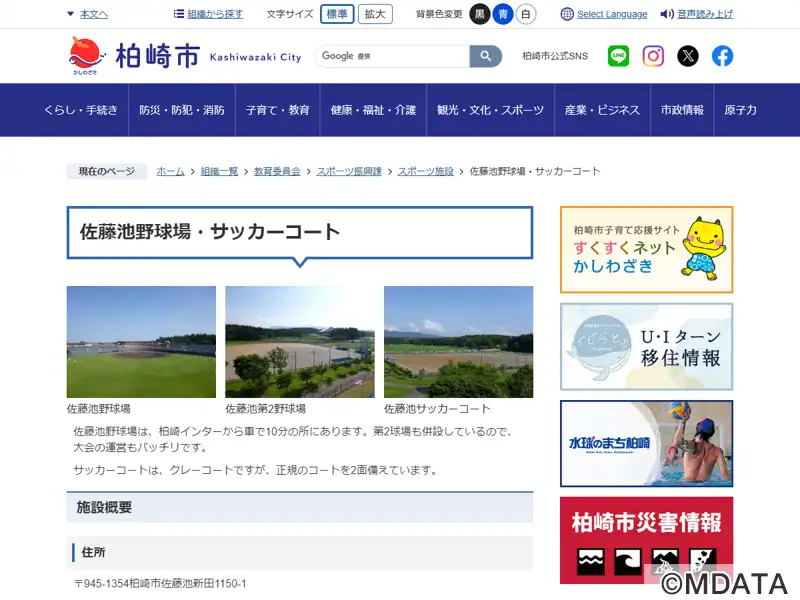Click the Kashiwazaki City logo

click(x=185, y=56)
